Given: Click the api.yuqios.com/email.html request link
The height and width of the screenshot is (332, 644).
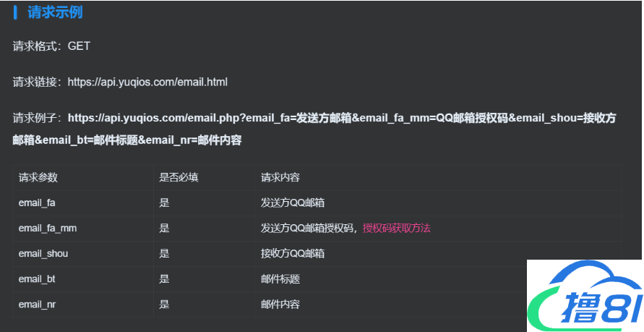Looking at the screenshot, I should [147, 82].
